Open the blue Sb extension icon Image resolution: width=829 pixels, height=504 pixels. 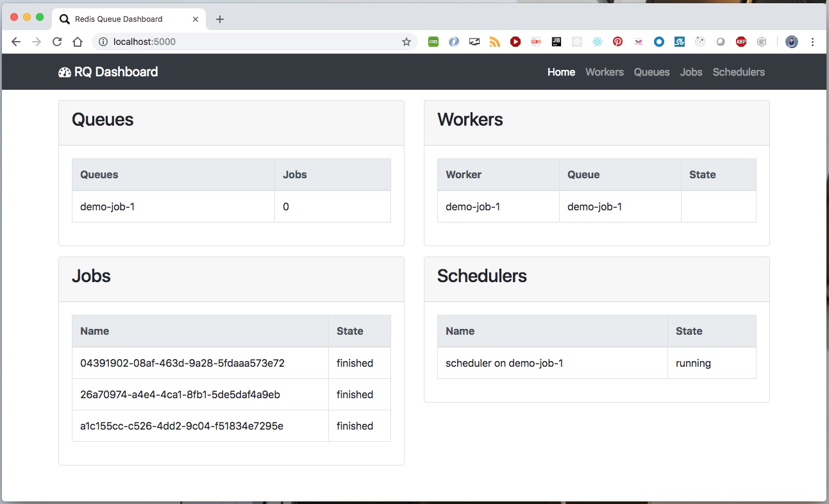coord(679,42)
